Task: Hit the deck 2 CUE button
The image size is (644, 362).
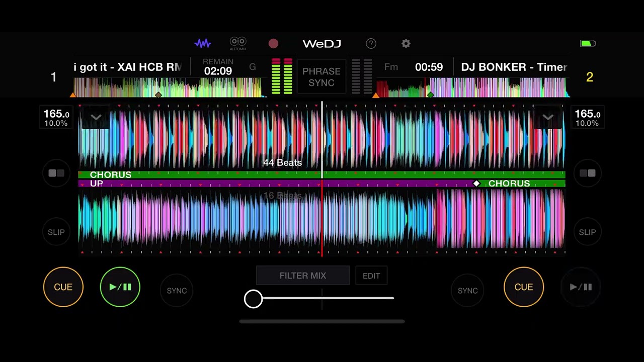Action: pos(524,287)
